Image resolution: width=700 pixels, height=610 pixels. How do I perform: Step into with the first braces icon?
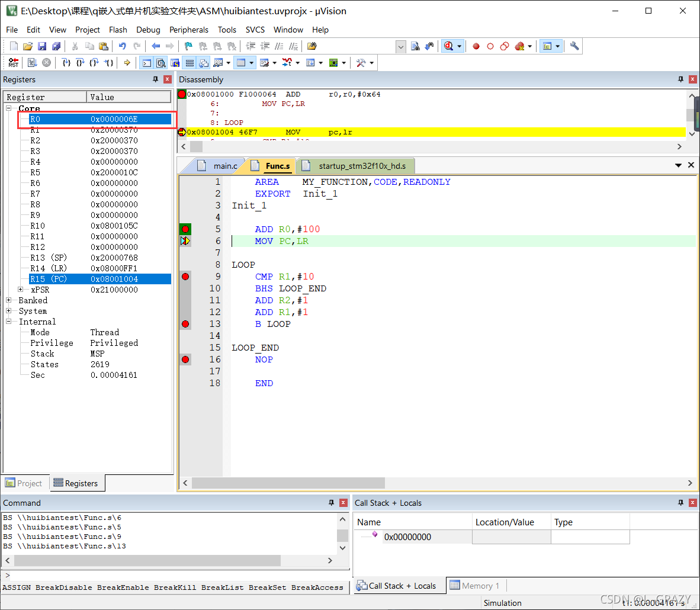tap(66, 63)
